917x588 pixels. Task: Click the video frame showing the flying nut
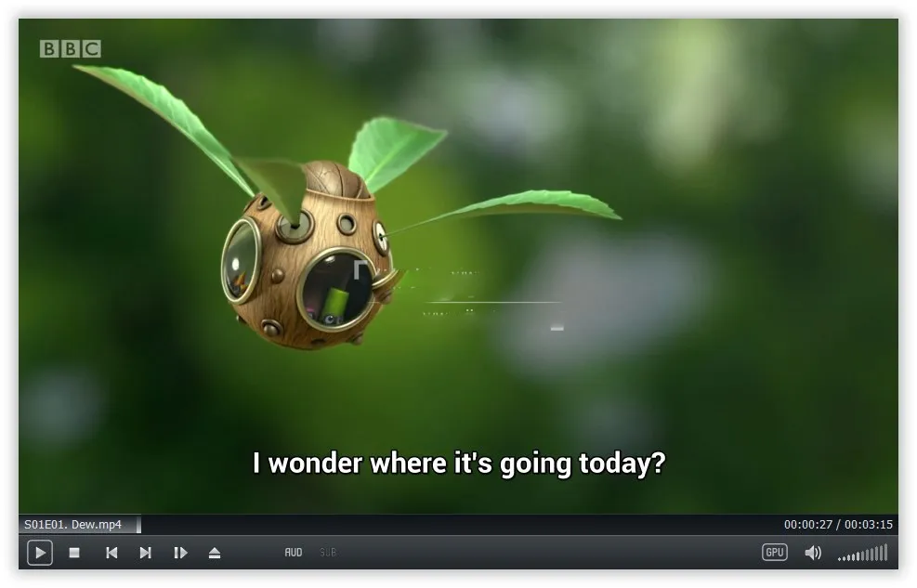point(459,267)
